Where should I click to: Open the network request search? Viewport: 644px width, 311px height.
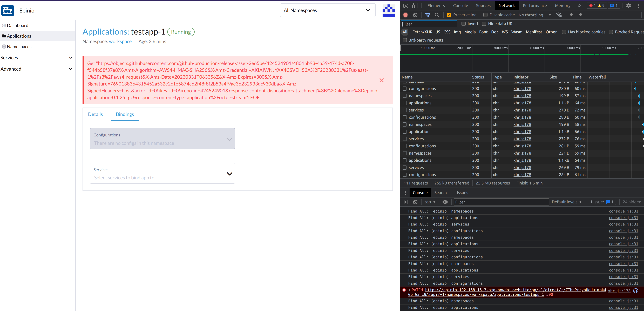pos(437,15)
